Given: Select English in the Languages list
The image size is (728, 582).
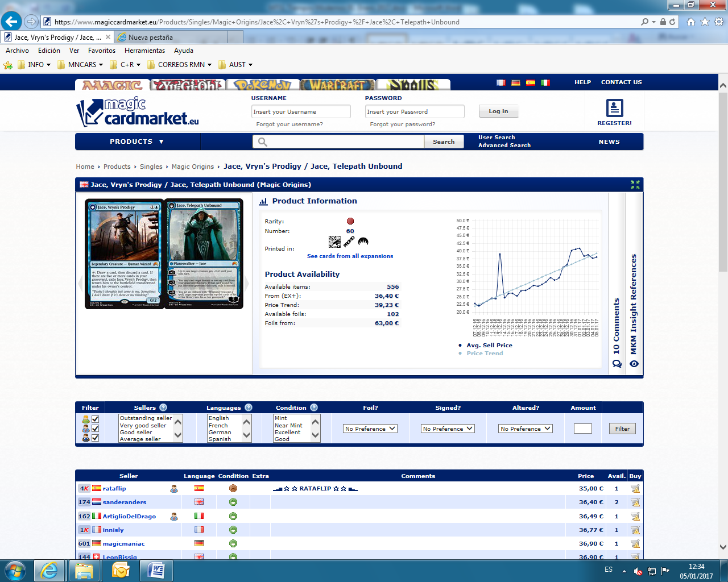Looking at the screenshot, I should [218, 418].
